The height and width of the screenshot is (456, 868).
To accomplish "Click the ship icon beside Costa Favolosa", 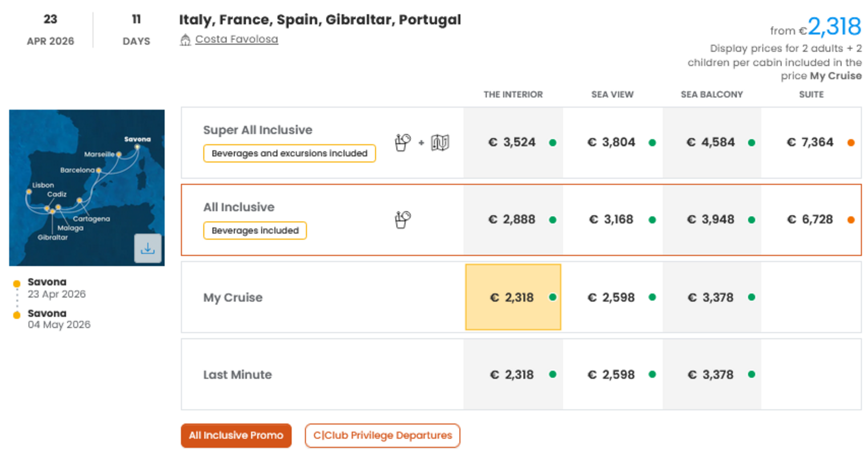I will (185, 40).
